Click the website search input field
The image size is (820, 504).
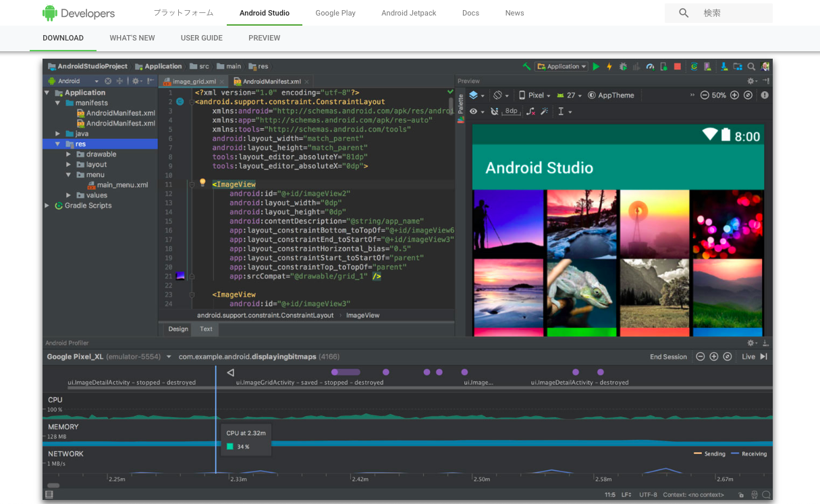[x=719, y=13]
